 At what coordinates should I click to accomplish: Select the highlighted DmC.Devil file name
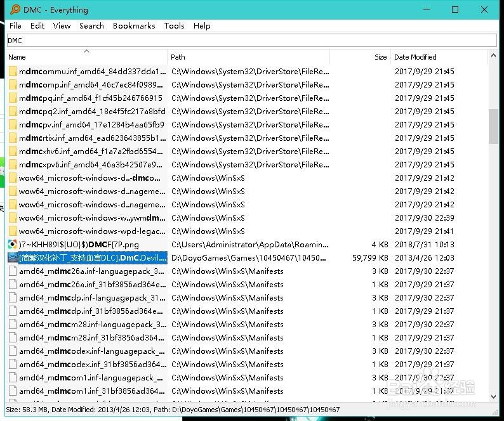pyautogui.click(x=93, y=258)
